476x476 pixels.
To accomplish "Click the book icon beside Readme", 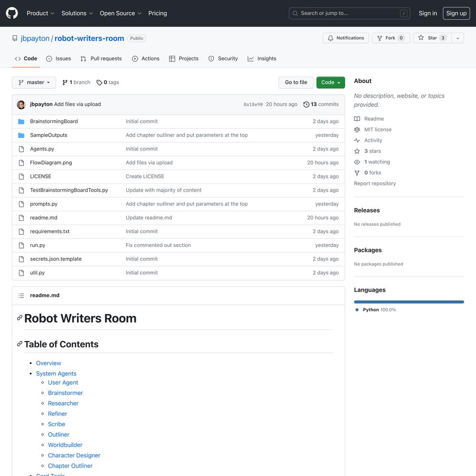I will (357, 119).
